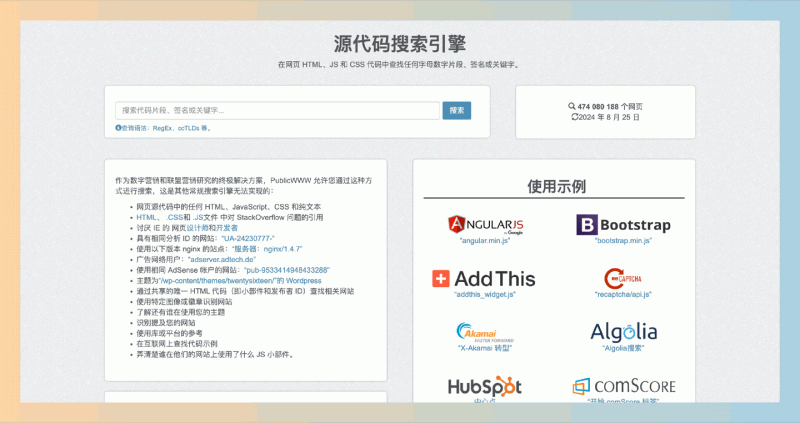Open the 查询语法 RegEx ccTLDs link

click(166, 128)
